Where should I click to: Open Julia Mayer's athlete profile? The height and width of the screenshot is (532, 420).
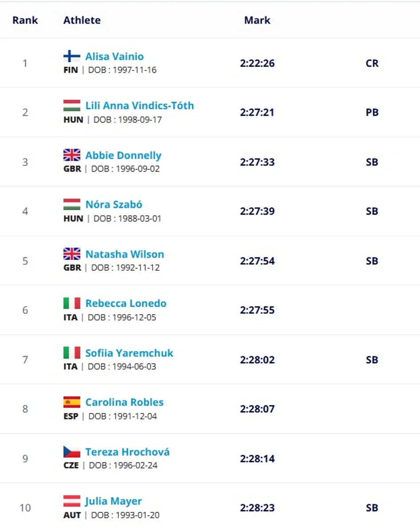coord(114,501)
